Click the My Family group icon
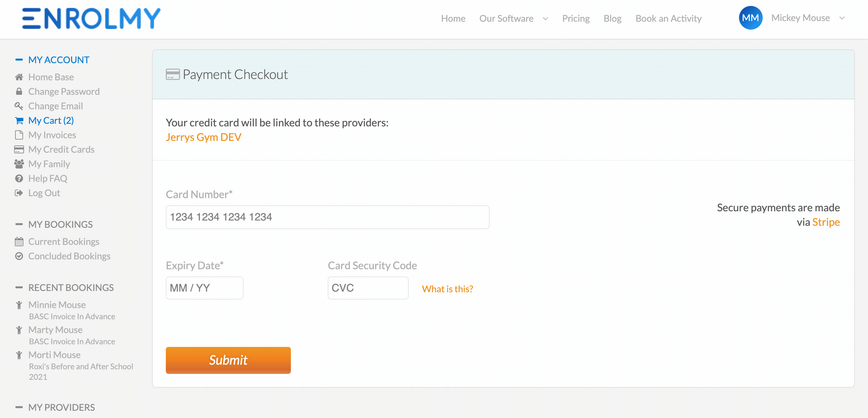The image size is (868, 418). coord(19,164)
